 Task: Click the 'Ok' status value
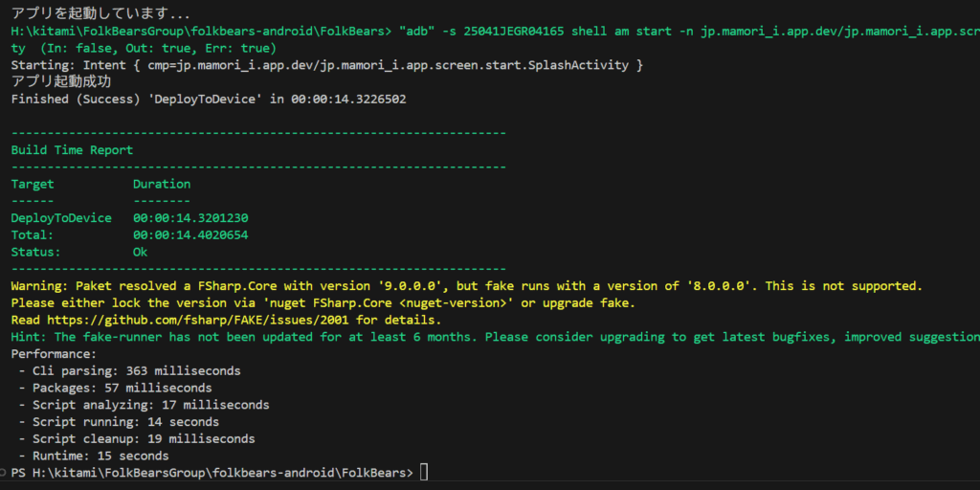tap(141, 253)
